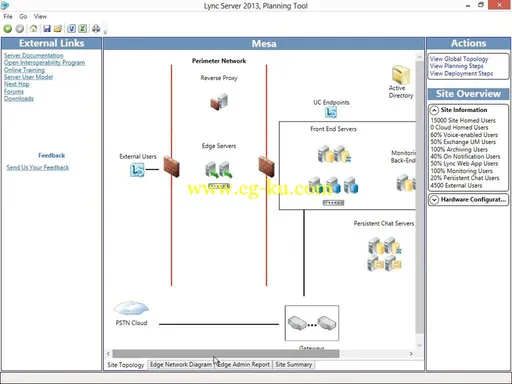
Task: Switch to Site Topology tab
Action: coord(126,365)
